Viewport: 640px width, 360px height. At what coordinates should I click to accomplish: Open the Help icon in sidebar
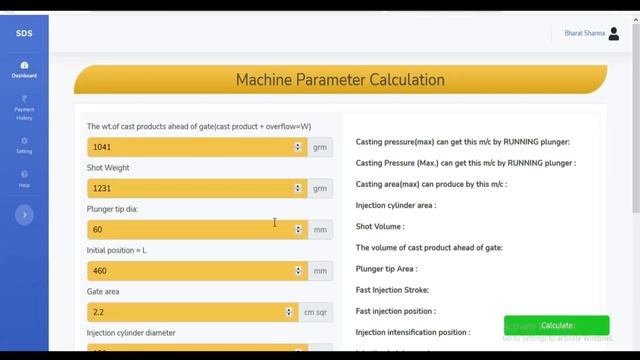(x=24, y=174)
